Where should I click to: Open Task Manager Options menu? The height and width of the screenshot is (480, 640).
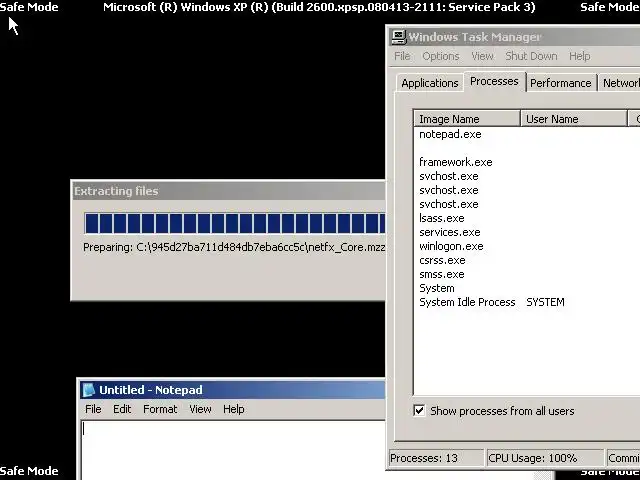441,56
